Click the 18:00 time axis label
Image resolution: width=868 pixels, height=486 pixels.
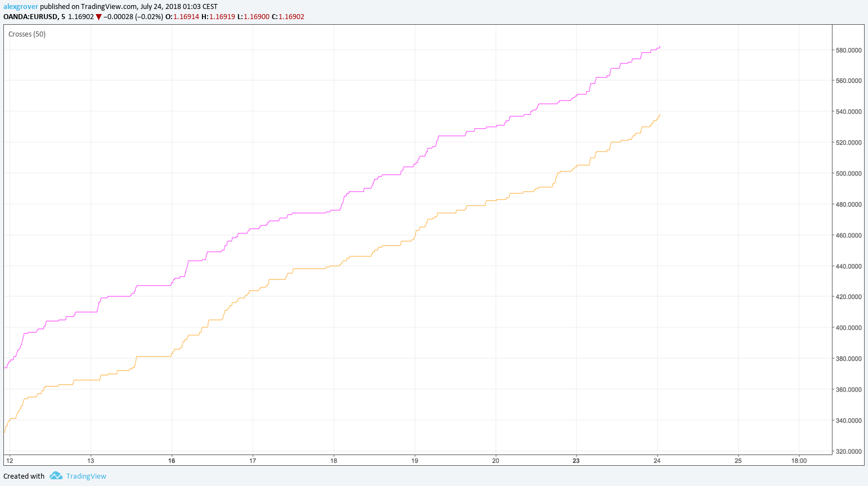point(799,461)
